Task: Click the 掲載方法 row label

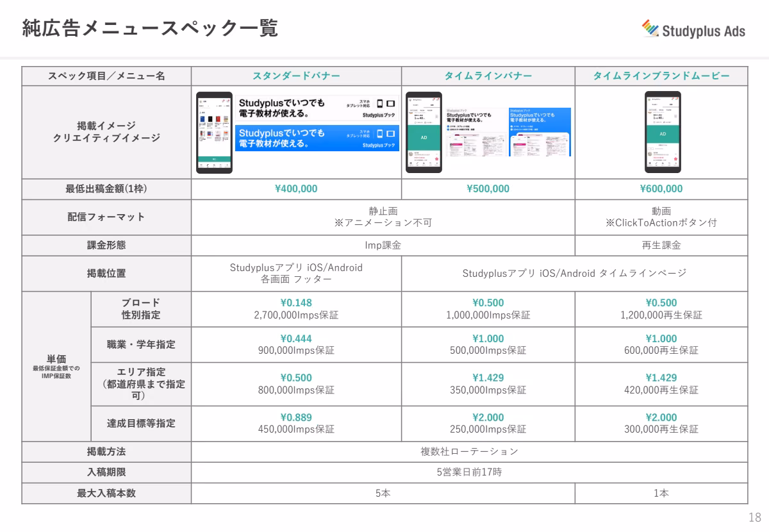Action: 106,452
